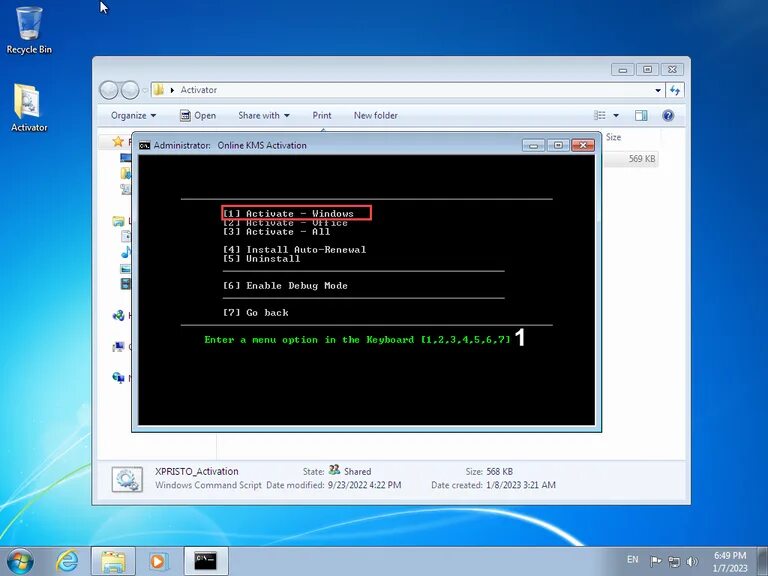This screenshot has width=768, height=576.
Task: Click the Size 568 KB value
Action: pyautogui.click(x=500, y=471)
